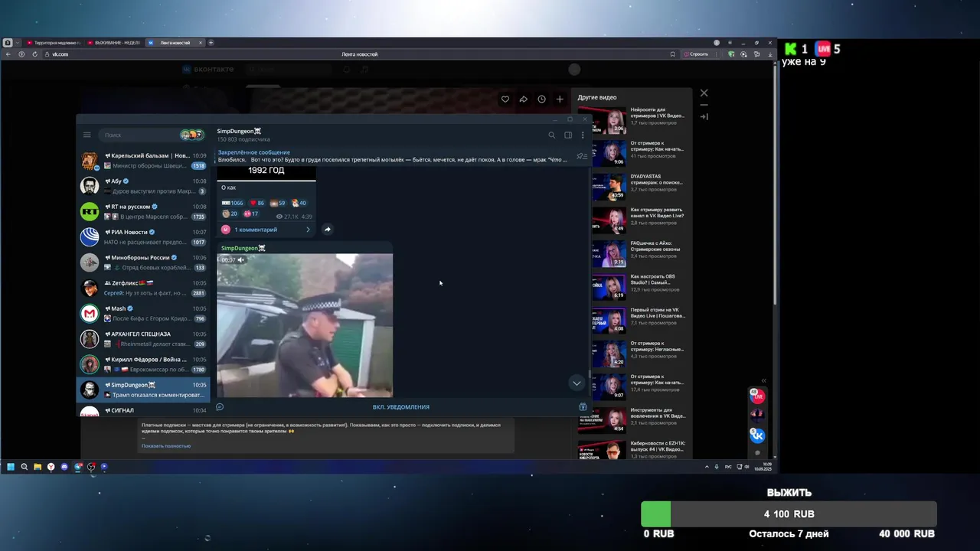This screenshot has width=980, height=551.
Task: Switch to Территория browser tab
Action: coord(54,43)
